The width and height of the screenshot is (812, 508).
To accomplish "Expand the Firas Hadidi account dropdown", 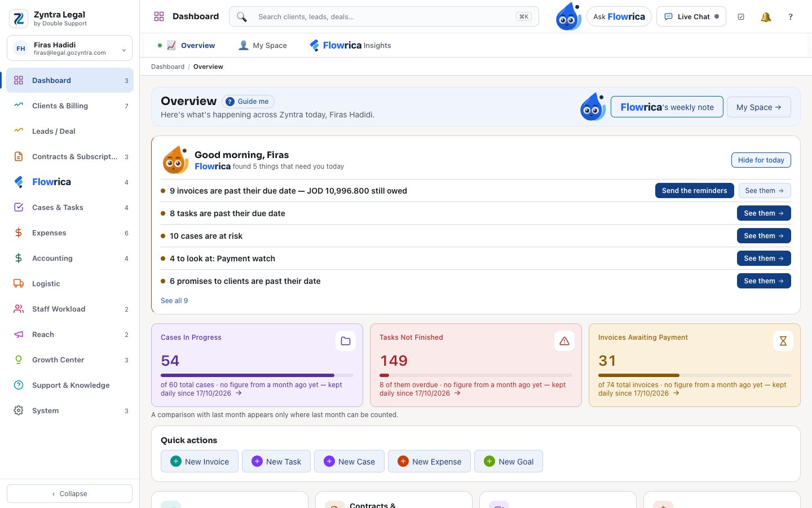I will point(70,48).
